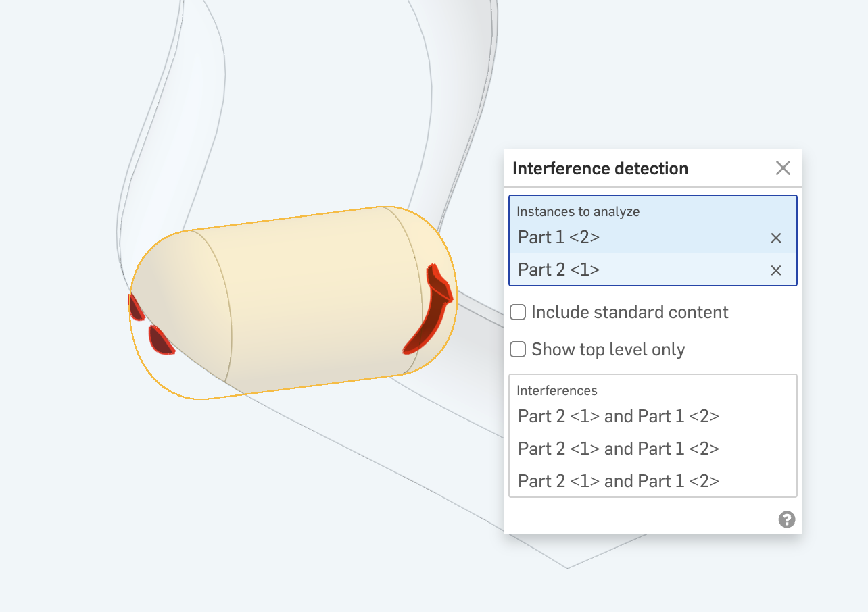Open help for Interference detection
The width and height of the screenshot is (868, 612).
(786, 519)
